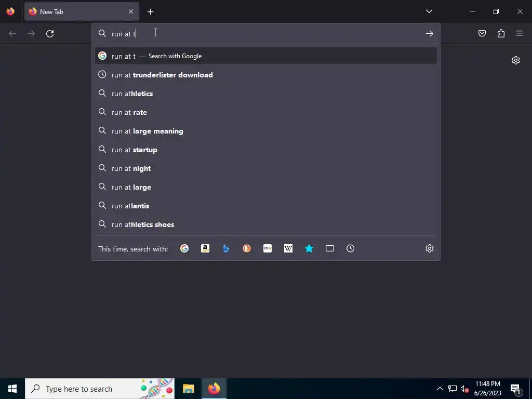Open the Firefox hamburger application menu

[x=520, y=33]
